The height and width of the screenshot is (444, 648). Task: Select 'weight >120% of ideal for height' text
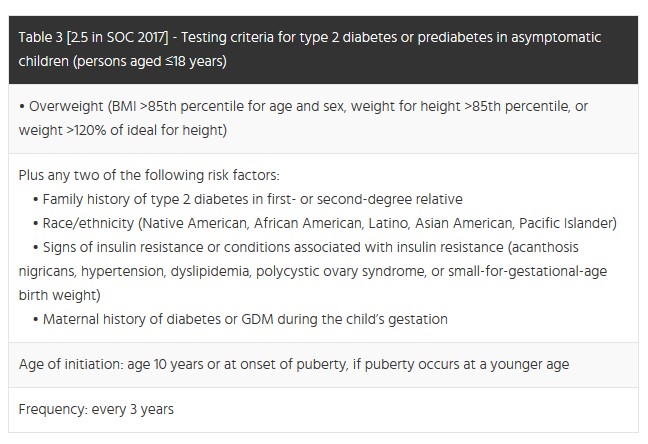pos(123,130)
